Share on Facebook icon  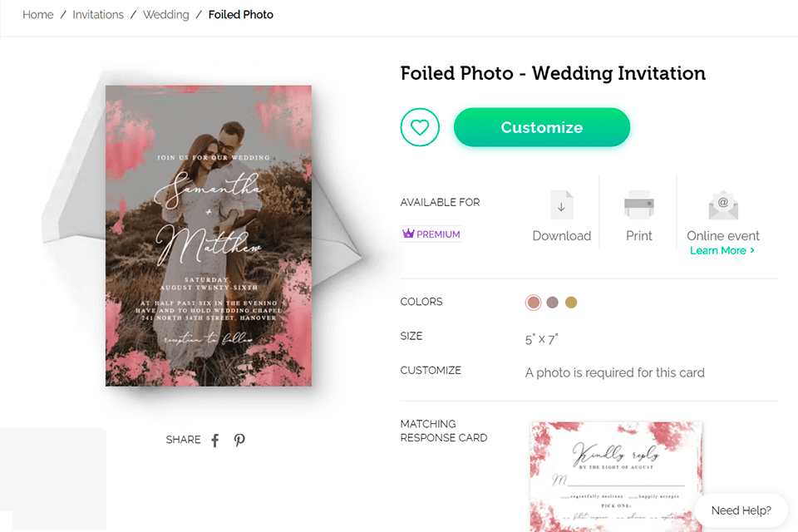(215, 440)
